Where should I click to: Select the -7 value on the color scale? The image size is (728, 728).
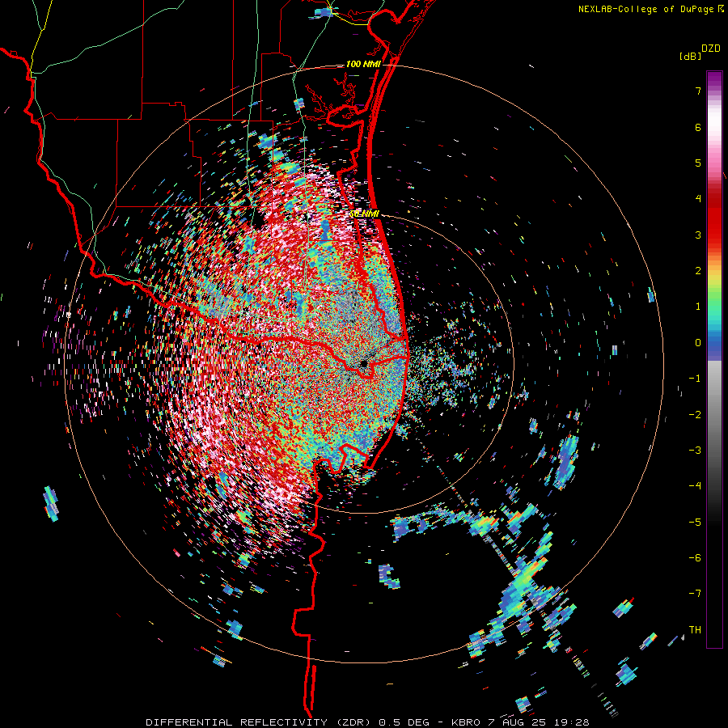[x=695, y=594]
